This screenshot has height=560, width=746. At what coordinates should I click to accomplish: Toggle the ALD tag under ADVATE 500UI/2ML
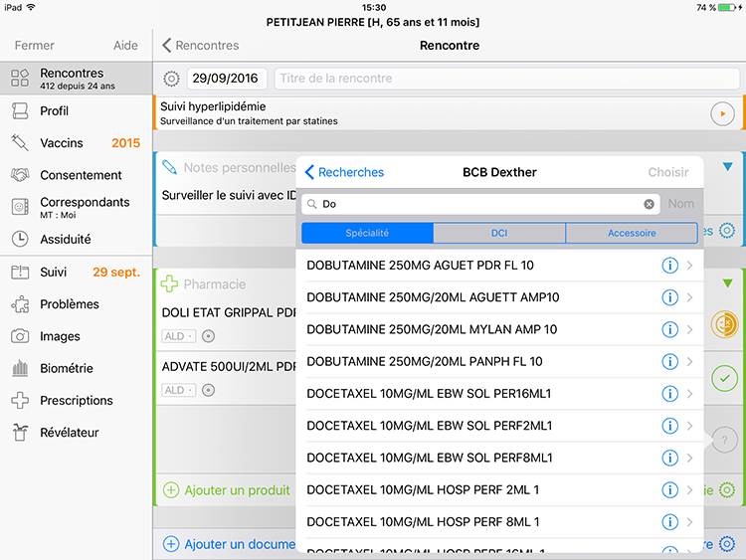click(x=178, y=391)
